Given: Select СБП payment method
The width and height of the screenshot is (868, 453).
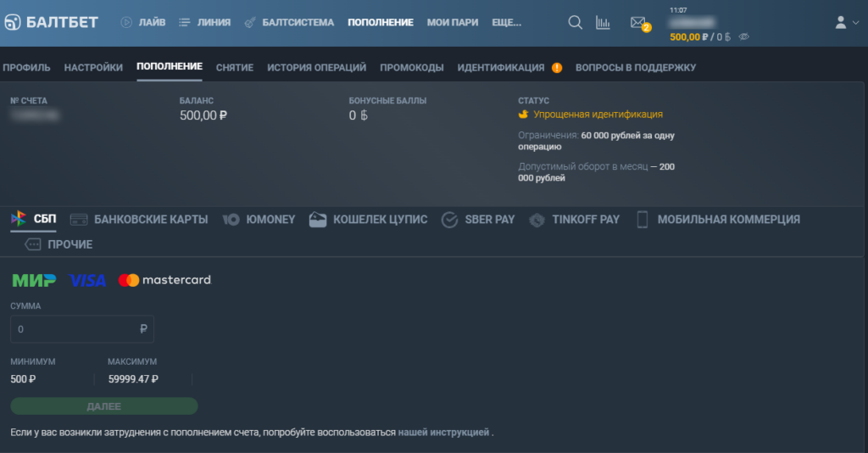Looking at the screenshot, I should click(45, 219).
